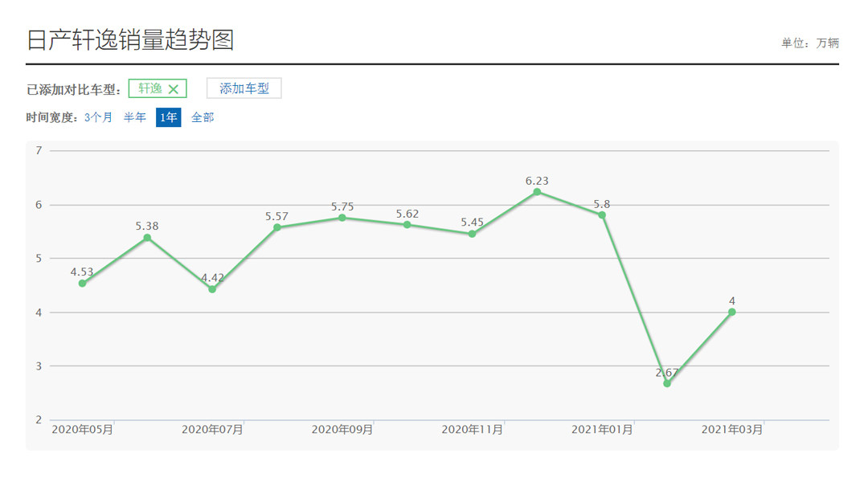
Task: Click the 单位：万辆 unit label
Action: click(x=810, y=43)
